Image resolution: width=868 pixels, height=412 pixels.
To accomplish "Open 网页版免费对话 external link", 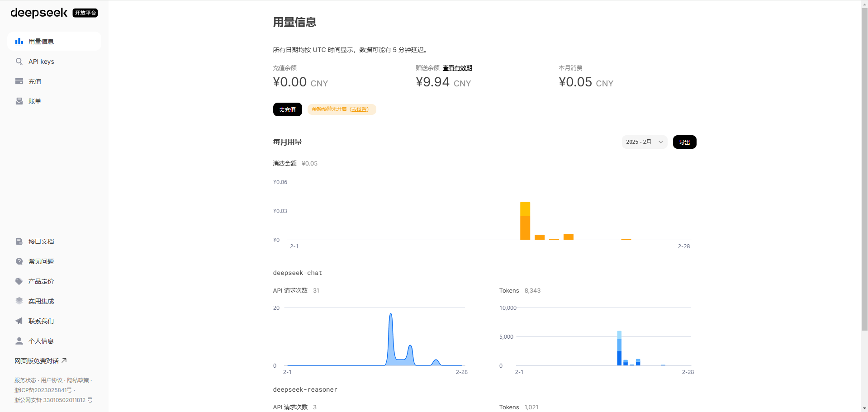I will click(x=41, y=361).
